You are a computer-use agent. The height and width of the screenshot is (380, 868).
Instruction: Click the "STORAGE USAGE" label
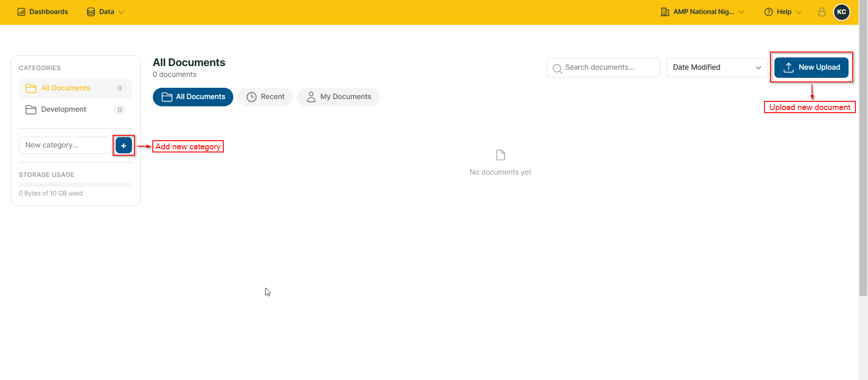[47, 175]
